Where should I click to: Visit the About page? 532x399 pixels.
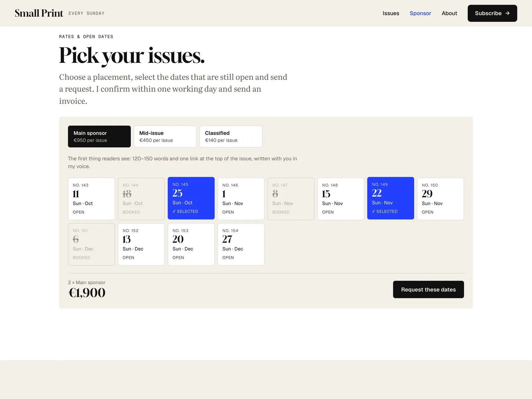(449, 13)
